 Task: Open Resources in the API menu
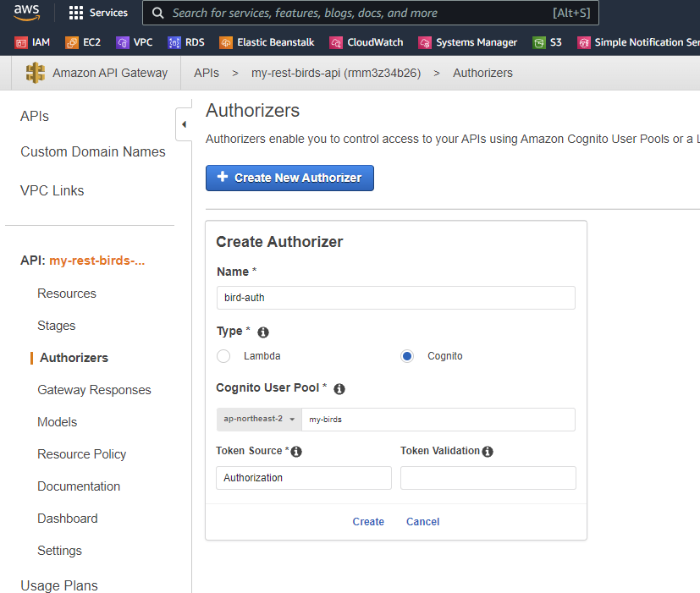(x=67, y=294)
